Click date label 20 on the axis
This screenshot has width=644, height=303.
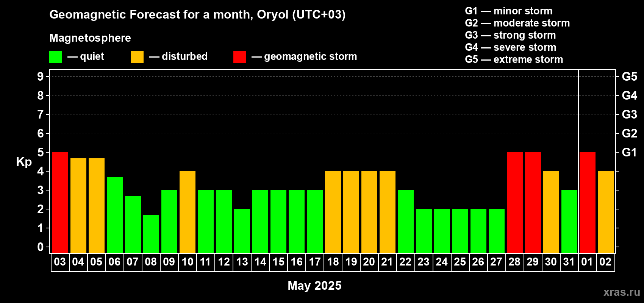click(369, 262)
